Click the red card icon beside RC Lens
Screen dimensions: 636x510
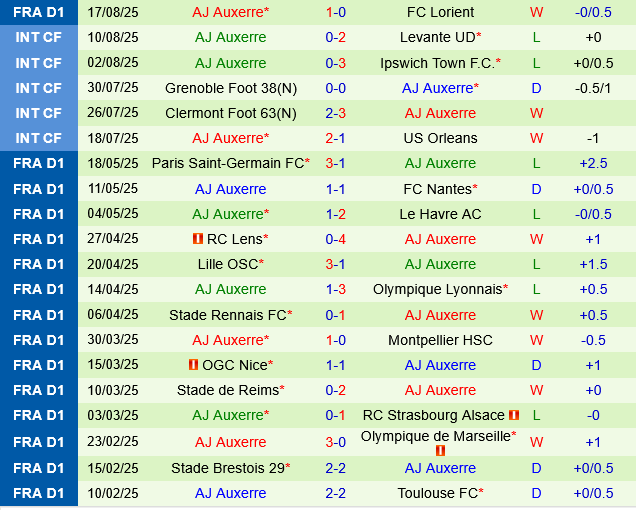(x=198, y=239)
